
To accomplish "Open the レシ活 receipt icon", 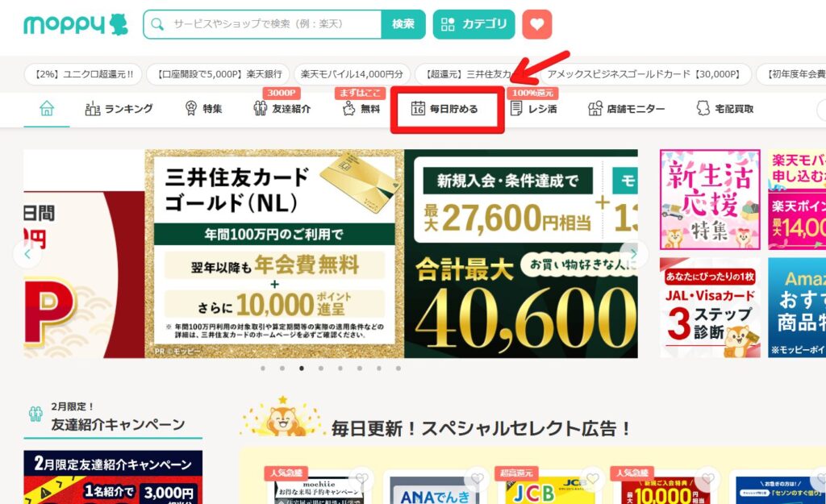I will click(516, 109).
